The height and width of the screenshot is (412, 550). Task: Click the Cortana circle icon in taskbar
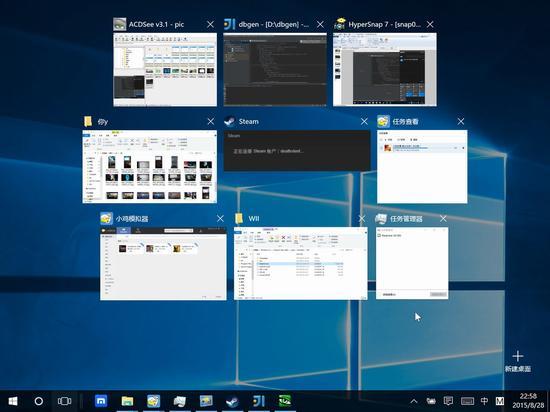[39, 401]
